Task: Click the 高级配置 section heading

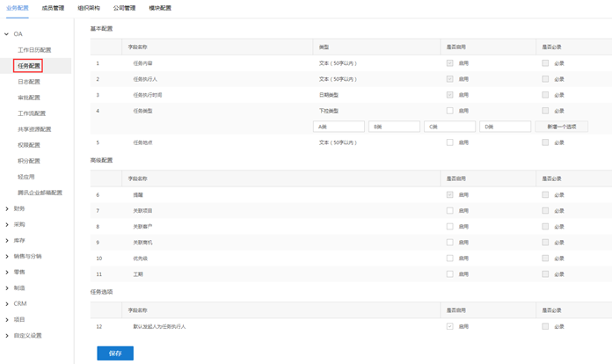Action: (101, 160)
